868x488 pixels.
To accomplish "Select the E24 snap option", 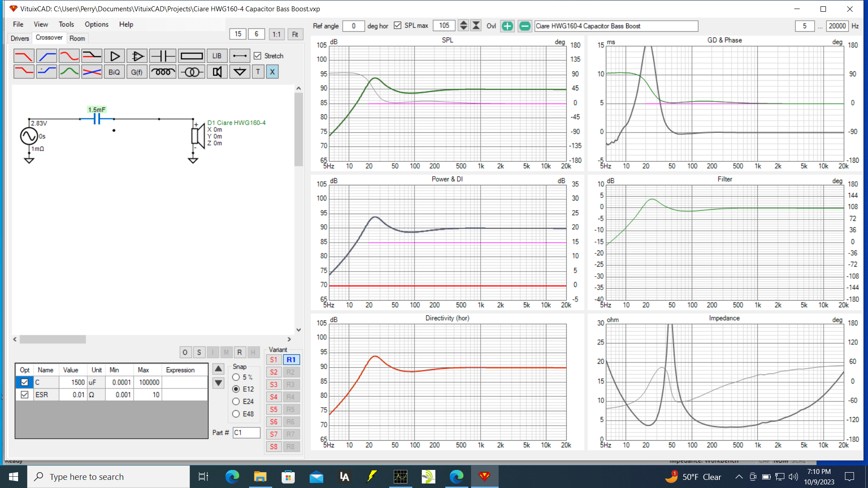I will (x=236, y=402).
